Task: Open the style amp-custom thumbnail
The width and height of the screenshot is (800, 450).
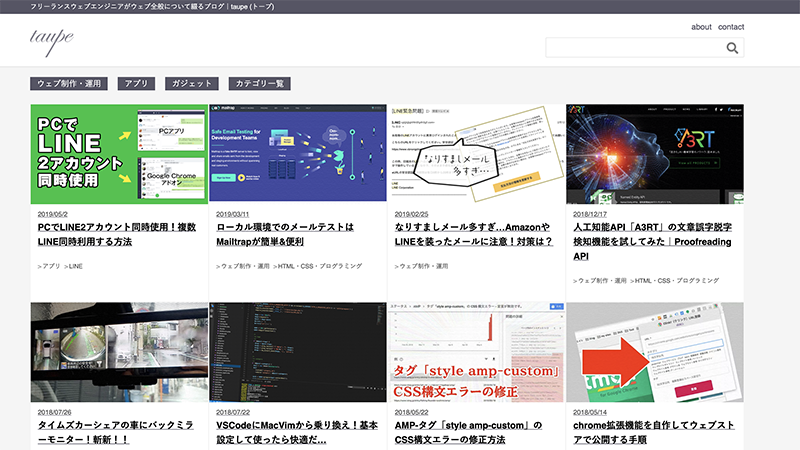Action: [477, 352]
